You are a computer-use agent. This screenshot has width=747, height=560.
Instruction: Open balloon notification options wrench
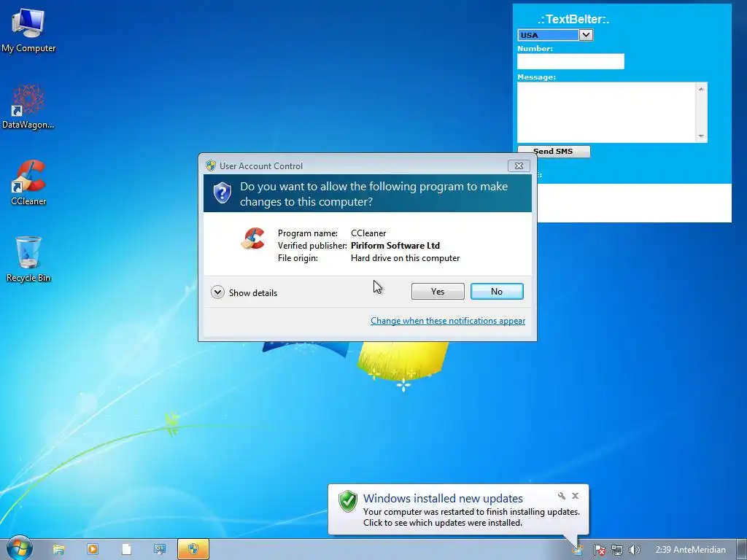point(562,496)
